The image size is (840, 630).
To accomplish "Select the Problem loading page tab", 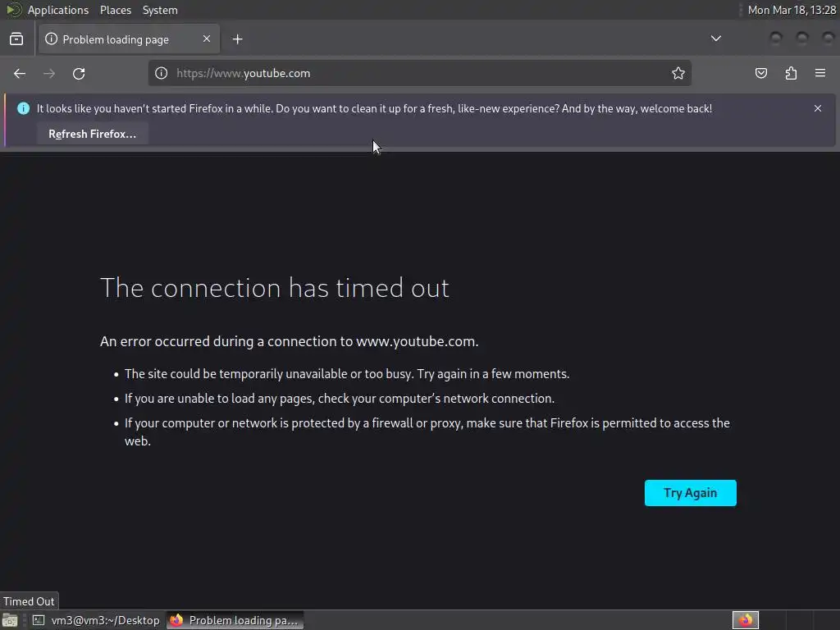I will [x=129, y=39].
